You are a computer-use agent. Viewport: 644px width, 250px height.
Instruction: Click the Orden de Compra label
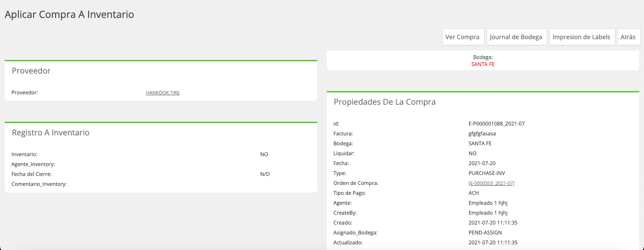point(356,183)
